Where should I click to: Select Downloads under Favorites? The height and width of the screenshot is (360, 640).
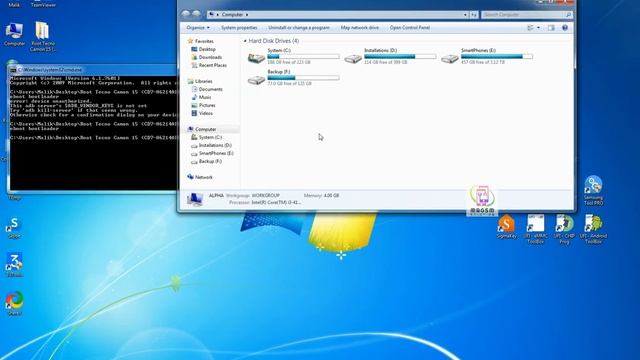pyautogui.click(x=210, y=57)
